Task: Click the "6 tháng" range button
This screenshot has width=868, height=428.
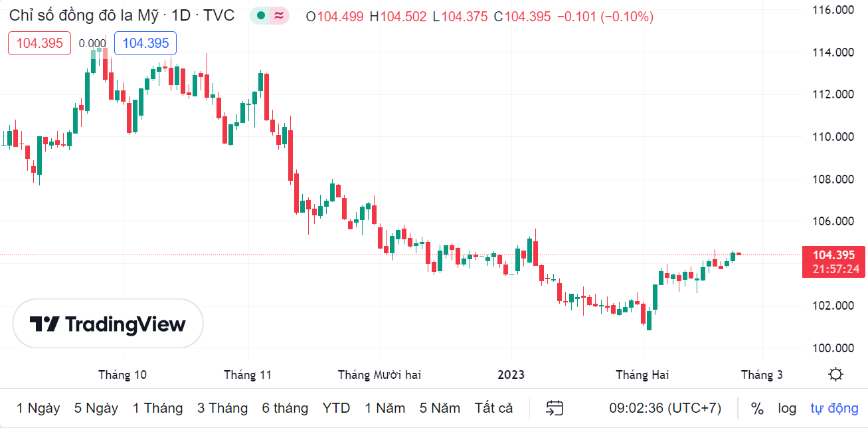Action: click(285, 408)
